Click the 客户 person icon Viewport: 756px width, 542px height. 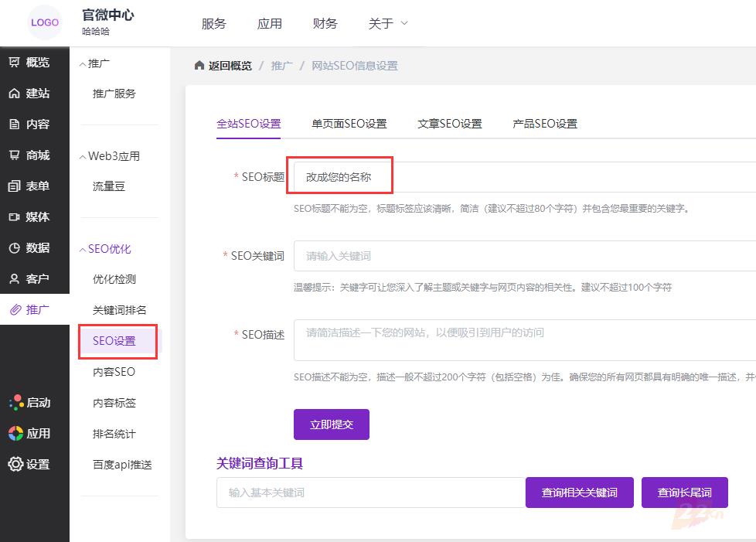15,279
